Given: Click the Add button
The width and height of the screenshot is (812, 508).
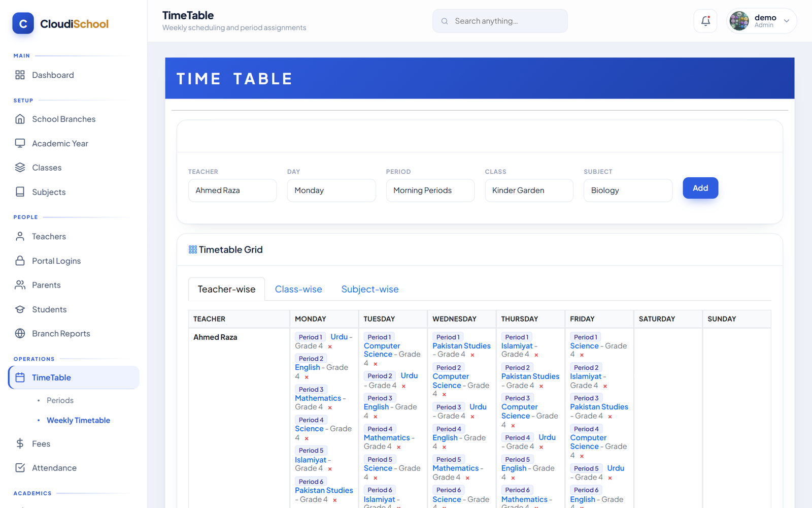Looking at the screenshot, I should (x=700, y=188).
